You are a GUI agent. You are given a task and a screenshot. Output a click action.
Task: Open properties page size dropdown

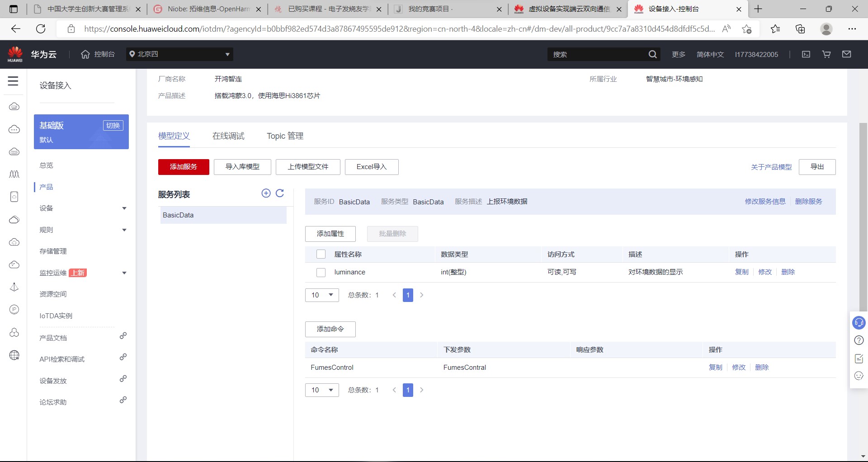click(322, 295)
